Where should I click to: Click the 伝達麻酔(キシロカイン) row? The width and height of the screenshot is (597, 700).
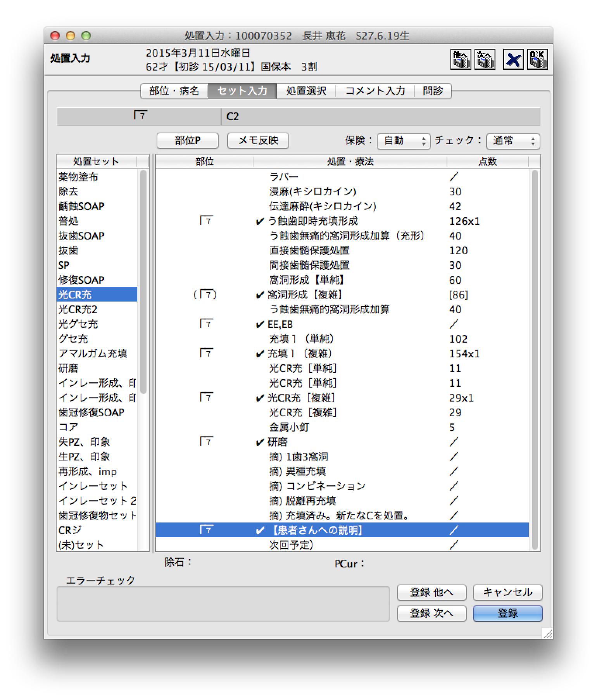click(x=342, y=207)
